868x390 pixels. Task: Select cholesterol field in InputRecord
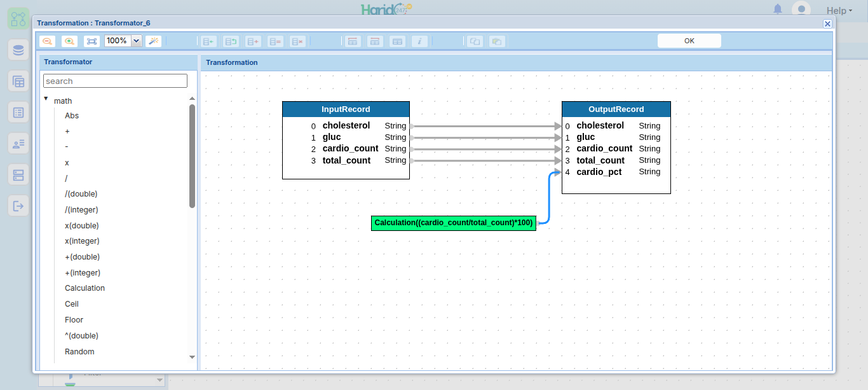pos(346,126)
